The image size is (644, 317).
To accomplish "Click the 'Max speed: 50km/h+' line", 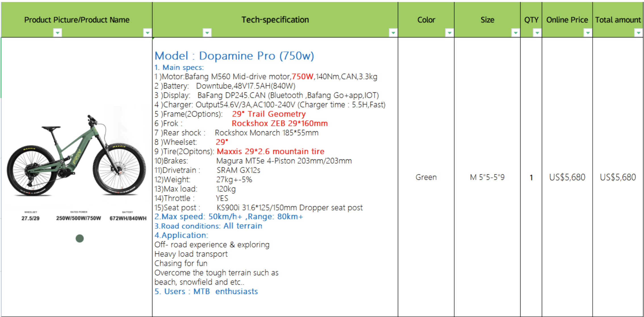I will pos(229,217).
